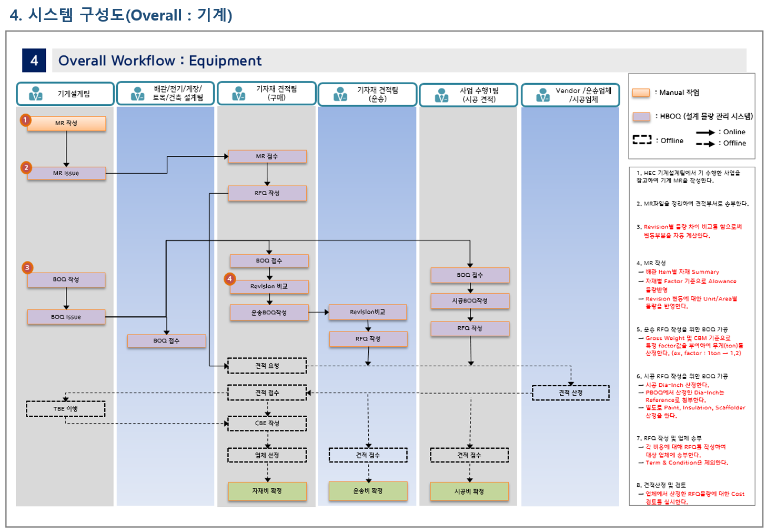
Task: Click the step 3 marker above BOQ 작성
Action: click(27, 267)
